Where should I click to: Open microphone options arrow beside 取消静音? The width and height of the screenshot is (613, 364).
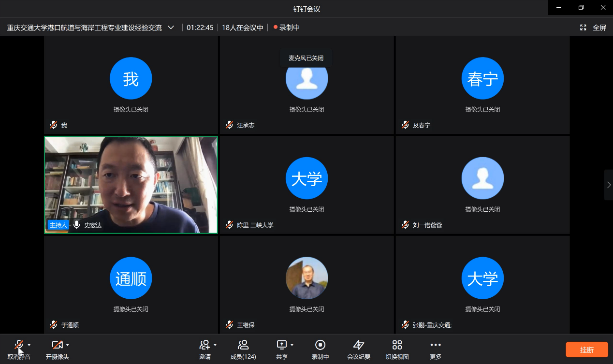(29, 345)
